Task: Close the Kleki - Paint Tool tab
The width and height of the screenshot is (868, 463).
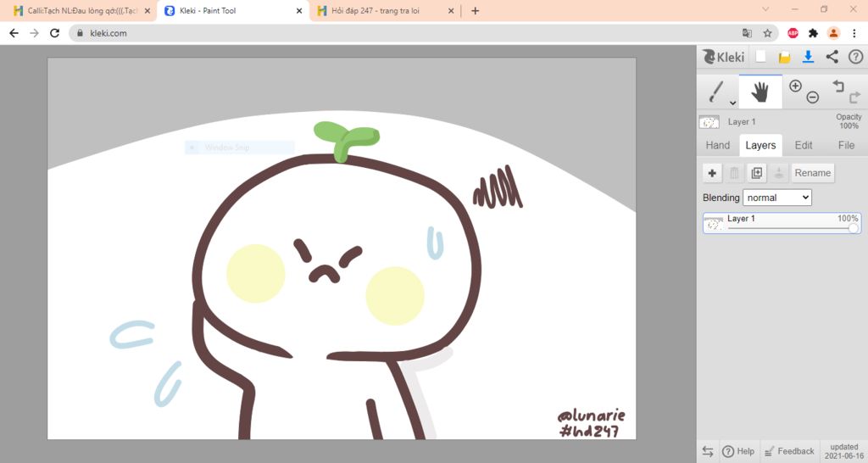Action: [299, 10]
